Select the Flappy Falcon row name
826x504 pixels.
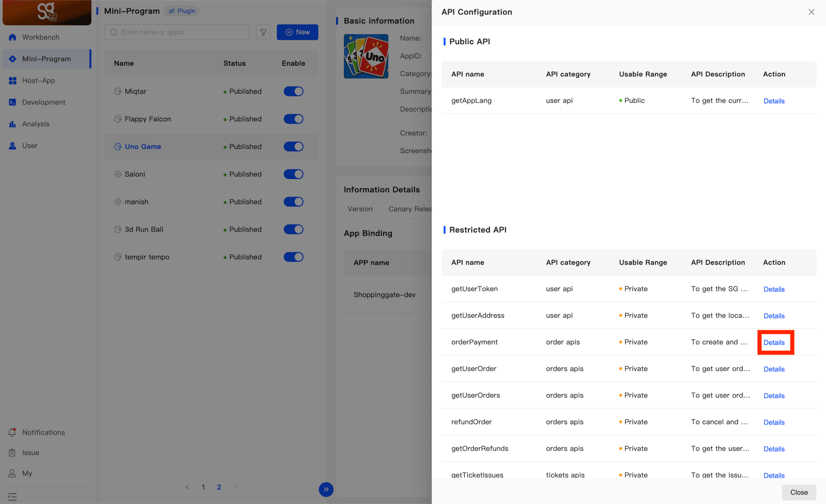(148, 119)
